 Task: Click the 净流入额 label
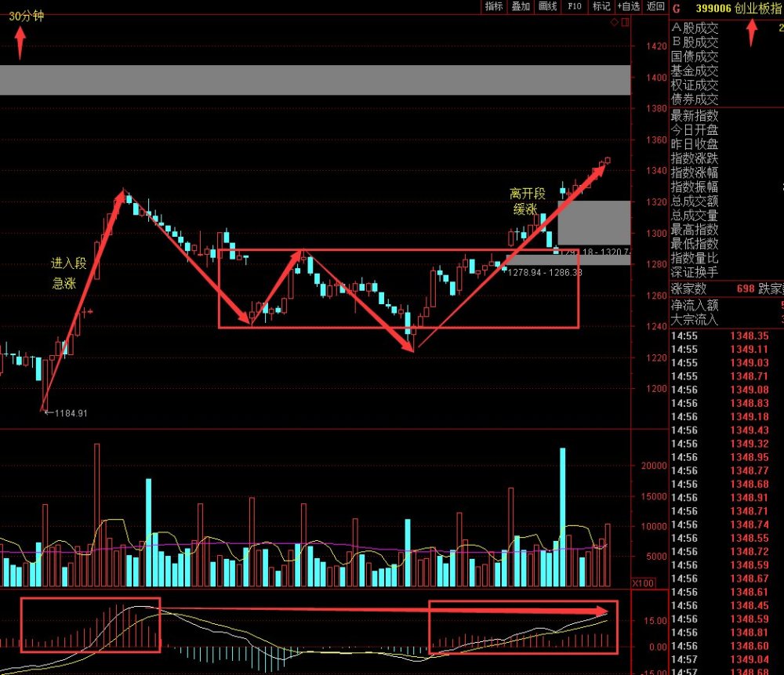pos(695,305)
